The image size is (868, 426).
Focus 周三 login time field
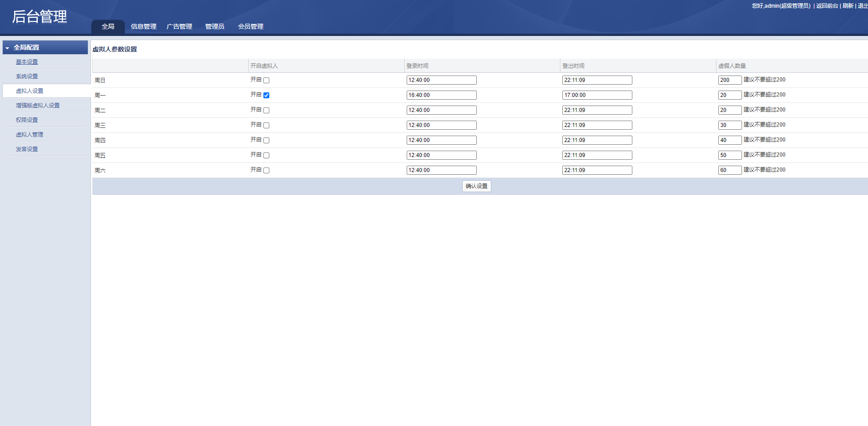pyautogui.click(x=442, y=125)
